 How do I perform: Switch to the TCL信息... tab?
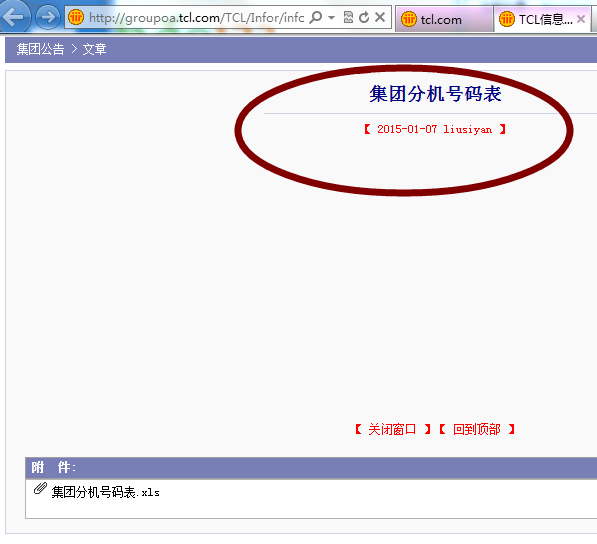(542, 19)
